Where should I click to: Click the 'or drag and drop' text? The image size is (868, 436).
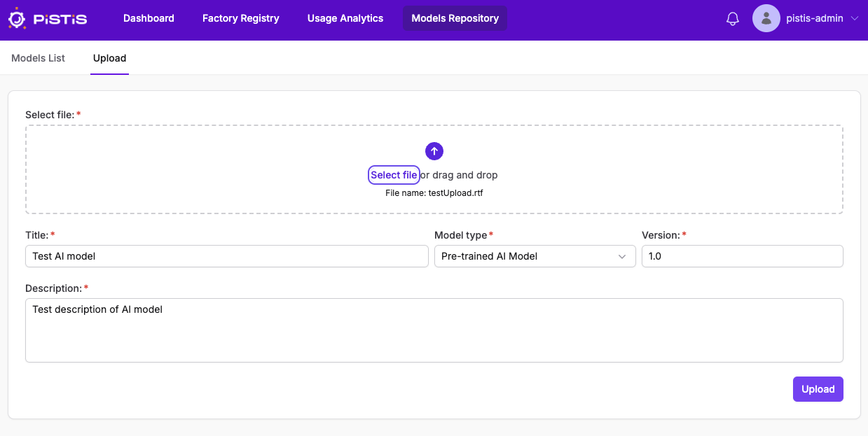pyautogui.click(x=459, y=175)
